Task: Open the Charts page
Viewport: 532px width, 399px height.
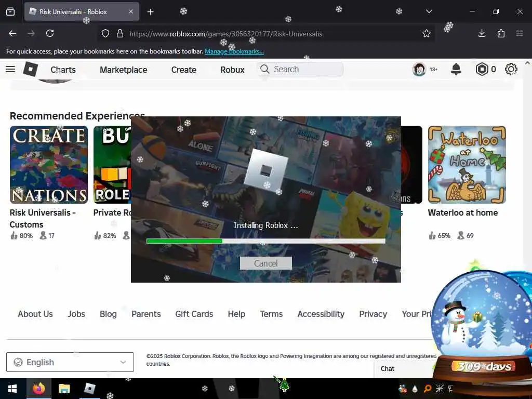Action: pos(63,70)
